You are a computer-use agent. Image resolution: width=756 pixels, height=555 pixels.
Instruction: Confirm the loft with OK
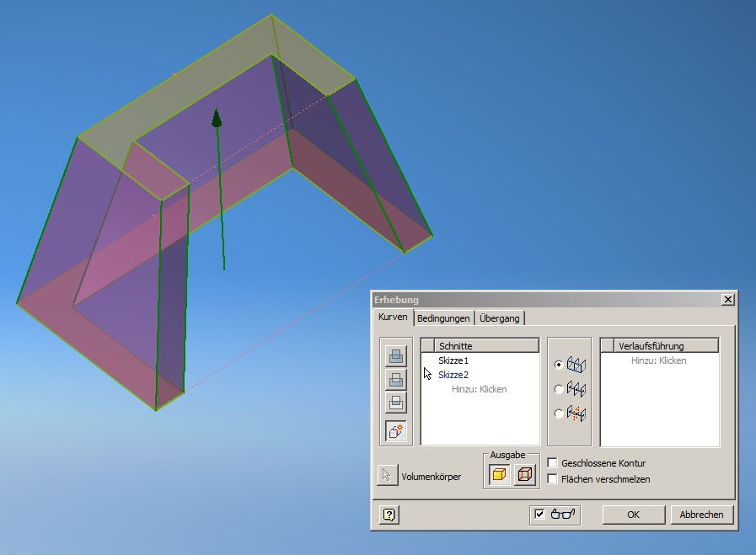634,515
